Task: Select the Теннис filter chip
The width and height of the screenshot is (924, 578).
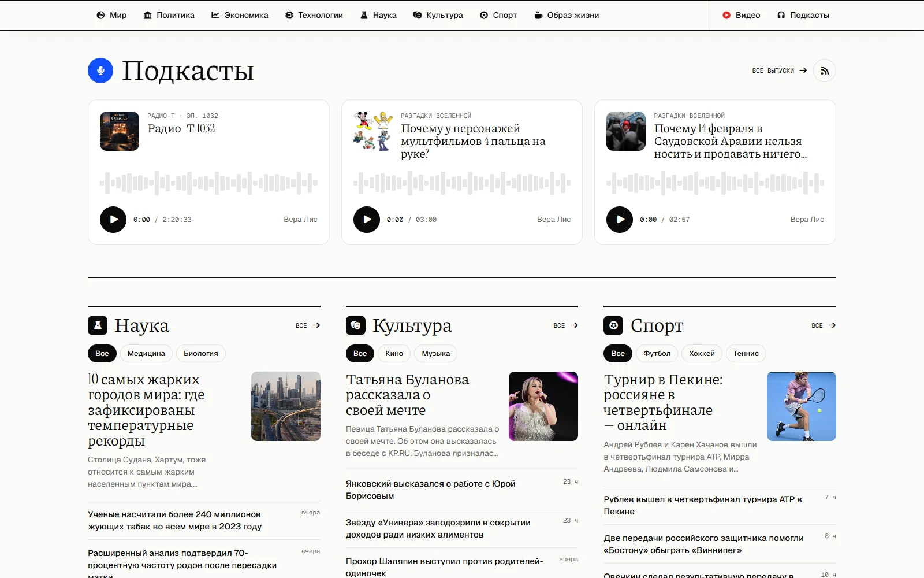Action: [x=746, y=354]
